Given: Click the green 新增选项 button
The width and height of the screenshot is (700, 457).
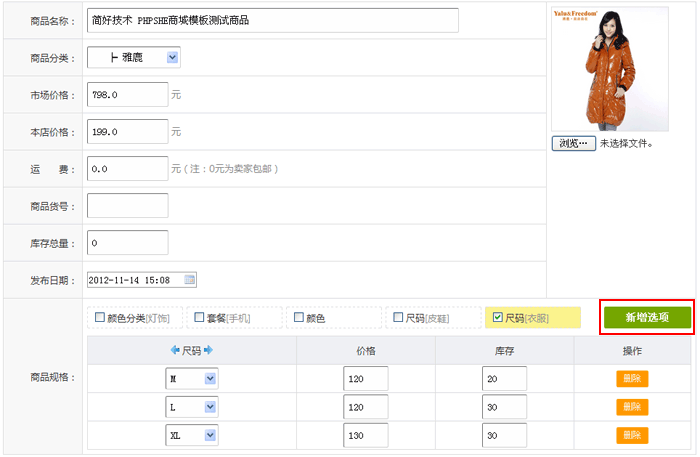Looking at the screenshot, I should (646, 317).
